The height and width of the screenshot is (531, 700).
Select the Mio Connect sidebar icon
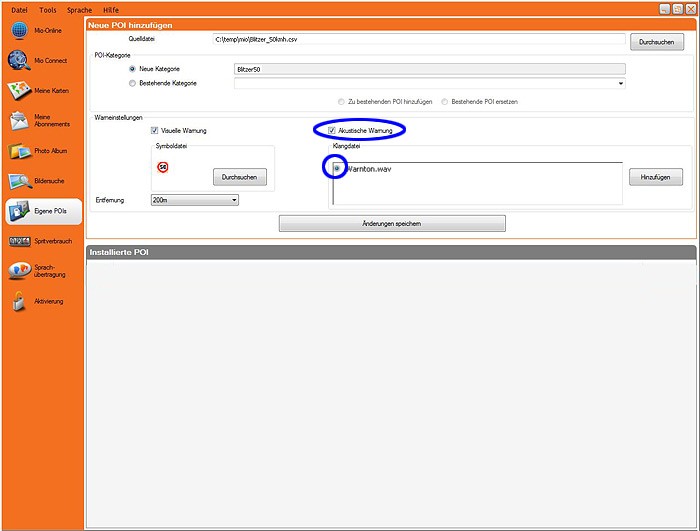click(x=19, y=61)
